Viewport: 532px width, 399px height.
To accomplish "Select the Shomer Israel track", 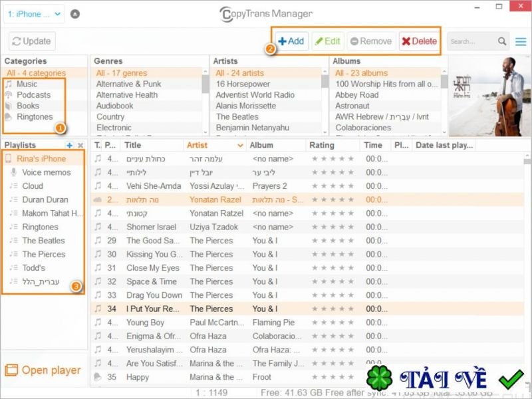I will [x=152, y=227].
